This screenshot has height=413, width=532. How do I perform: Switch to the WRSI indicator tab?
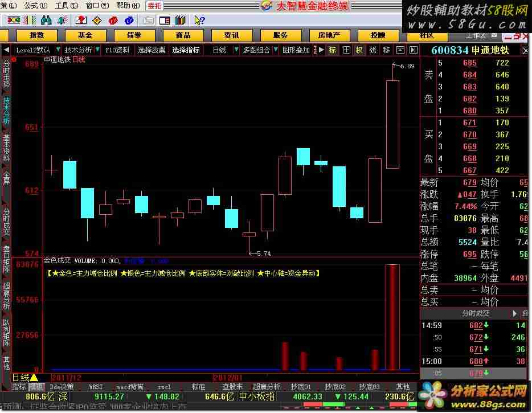click(x=96, y=387)
